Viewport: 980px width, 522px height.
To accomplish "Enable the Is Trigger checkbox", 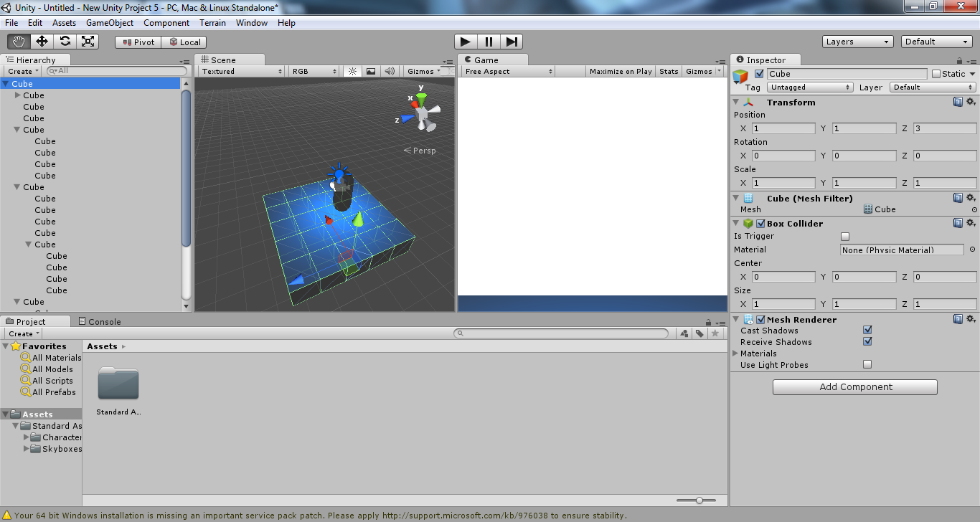I will pos(845,237).
